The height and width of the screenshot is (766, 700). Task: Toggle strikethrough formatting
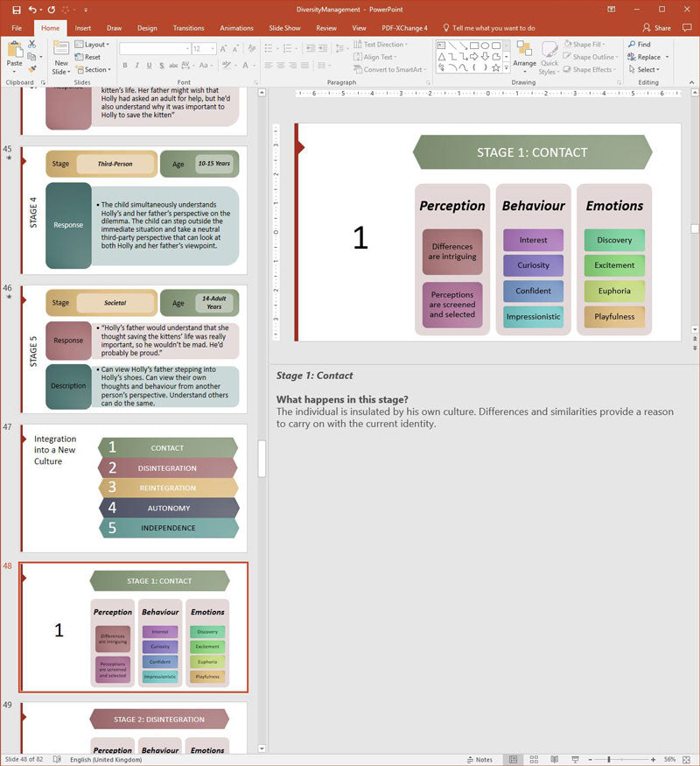point(173,65)
